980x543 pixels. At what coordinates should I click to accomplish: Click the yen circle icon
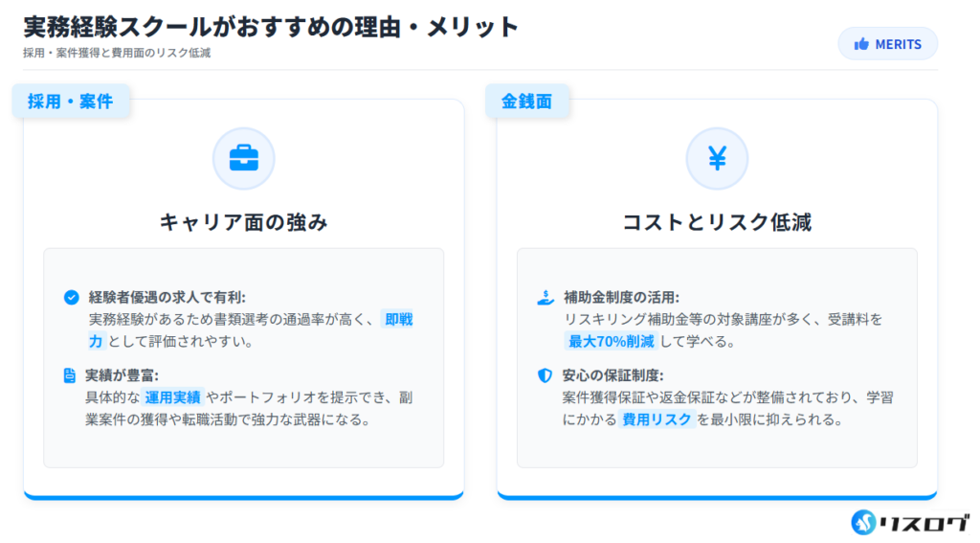tap(717, 158)
